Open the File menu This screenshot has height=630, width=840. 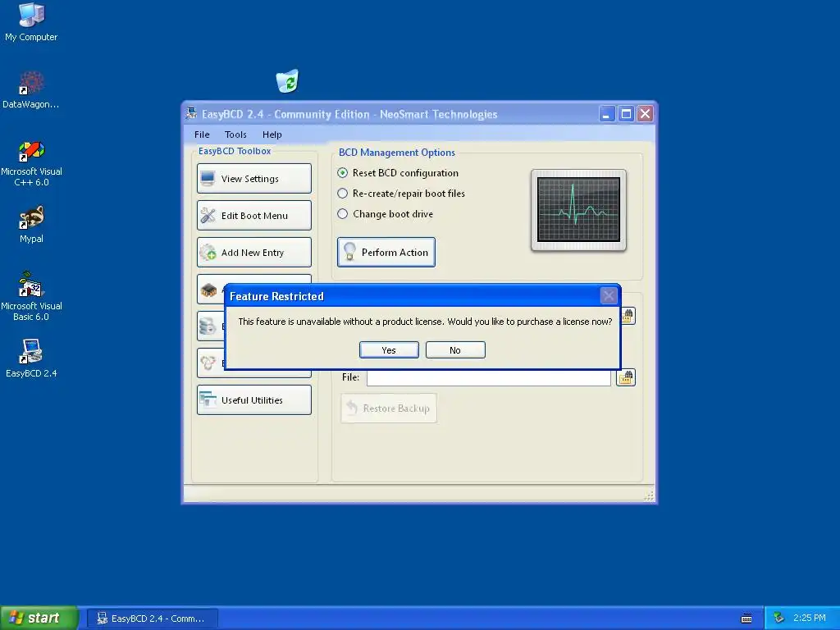click(x=202, y=135)
